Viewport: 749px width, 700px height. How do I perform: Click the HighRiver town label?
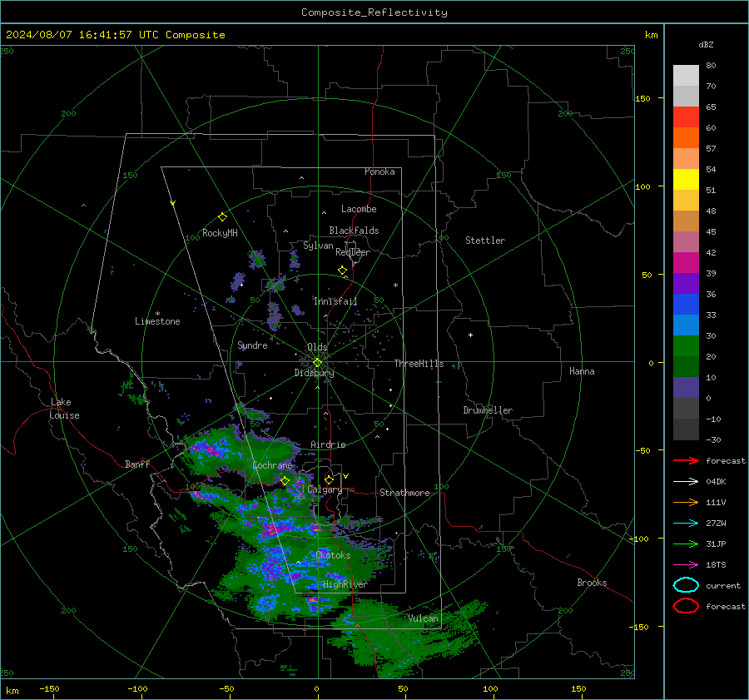click(x=345, y=584)
